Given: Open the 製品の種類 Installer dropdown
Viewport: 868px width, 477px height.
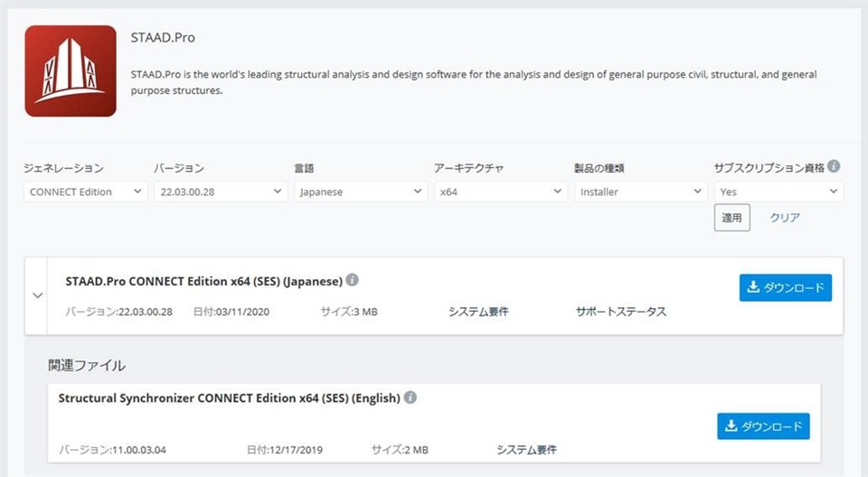Looking at the screenshot, I should 640,192.
